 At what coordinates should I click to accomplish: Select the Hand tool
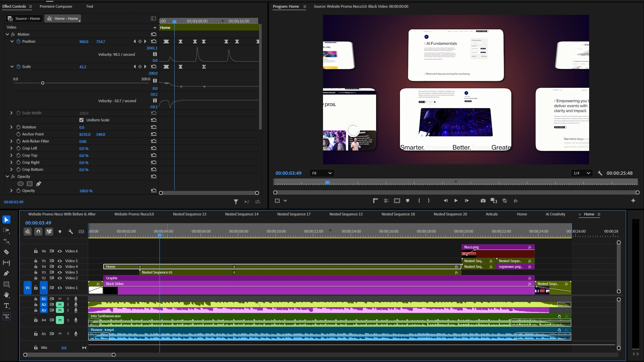pos(6,295)
